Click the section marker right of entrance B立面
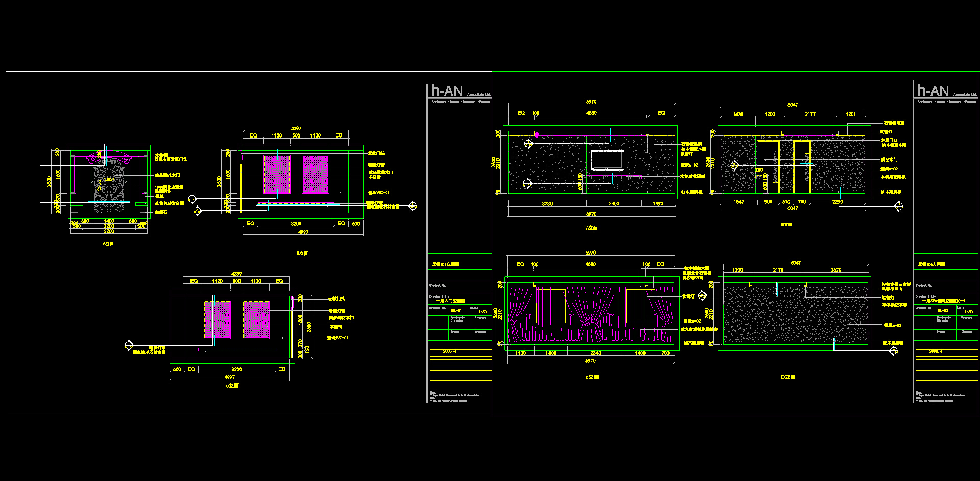Image resolution: width=980 pixels, height=481 pixels. (x=413, y=206)
